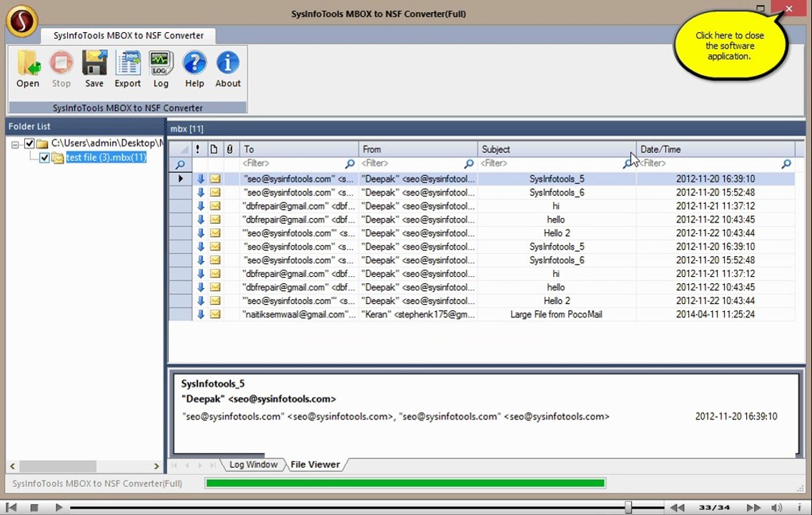Image resolution: width=812 pixels, height=515 pixels.
Task: Sort by document type column icon
Action: point(214,149)
